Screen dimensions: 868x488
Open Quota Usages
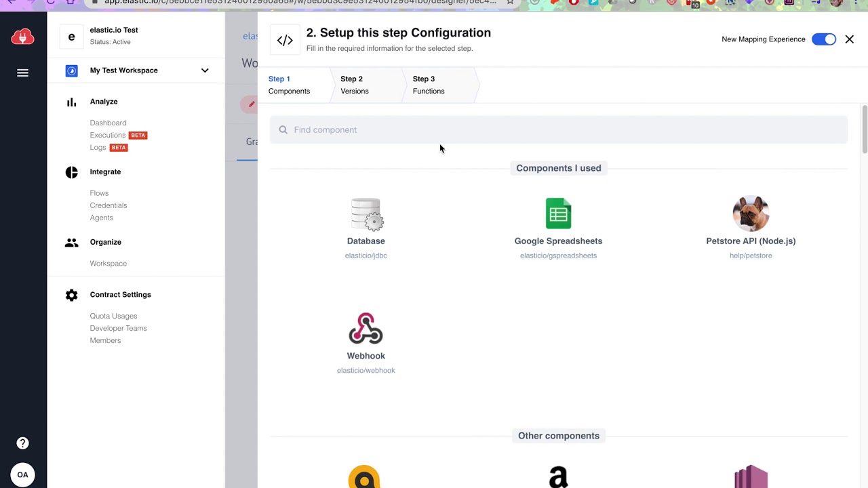click(x=113, y=316)
